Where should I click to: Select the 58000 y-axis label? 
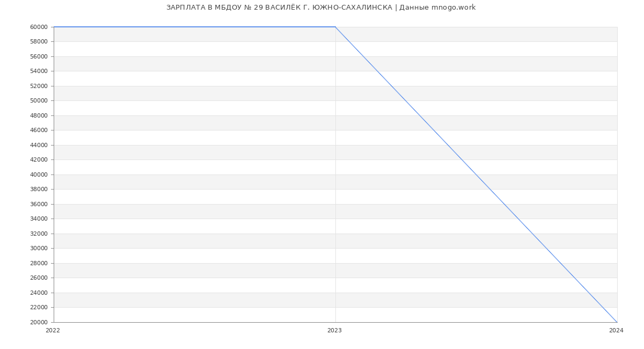[39, 42]
